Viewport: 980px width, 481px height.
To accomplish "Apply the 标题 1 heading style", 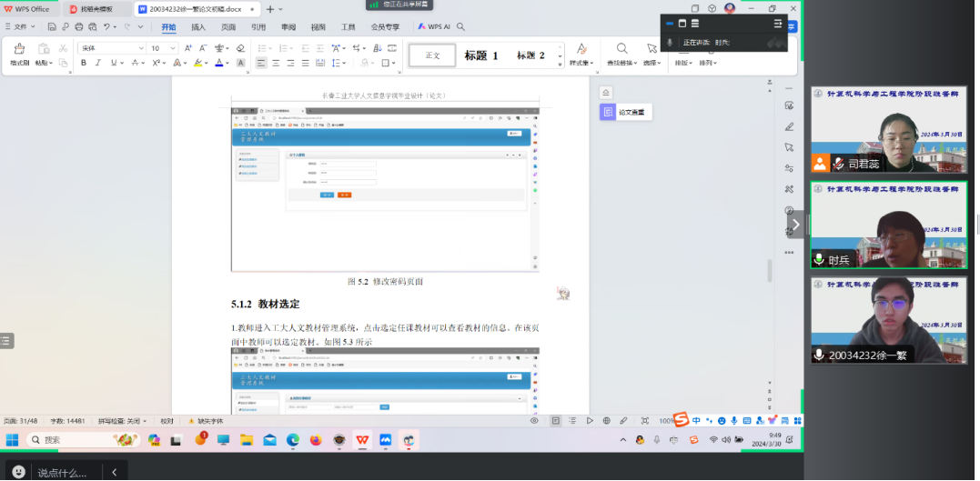I will pos(481,55).
